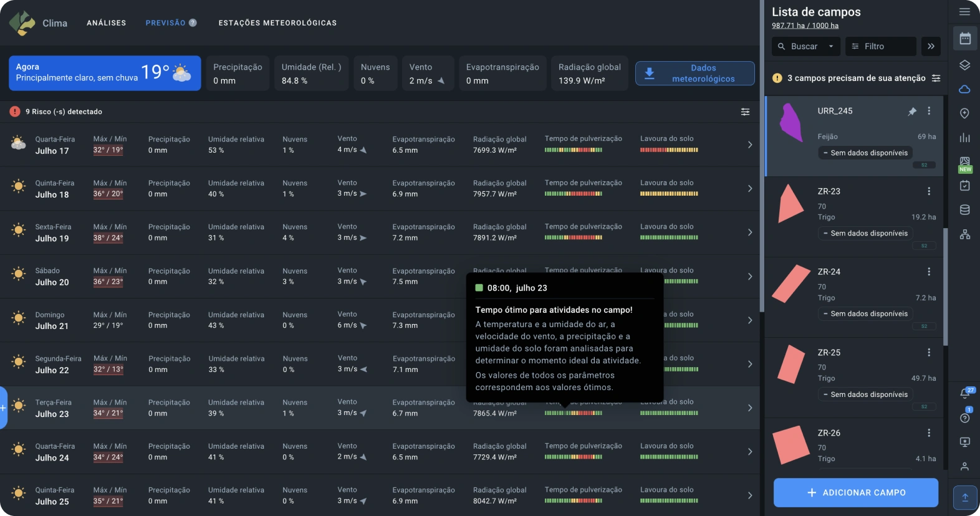Switch to the Análises tab
Viewport: 980px width, 516px height.
coord(106,23)
